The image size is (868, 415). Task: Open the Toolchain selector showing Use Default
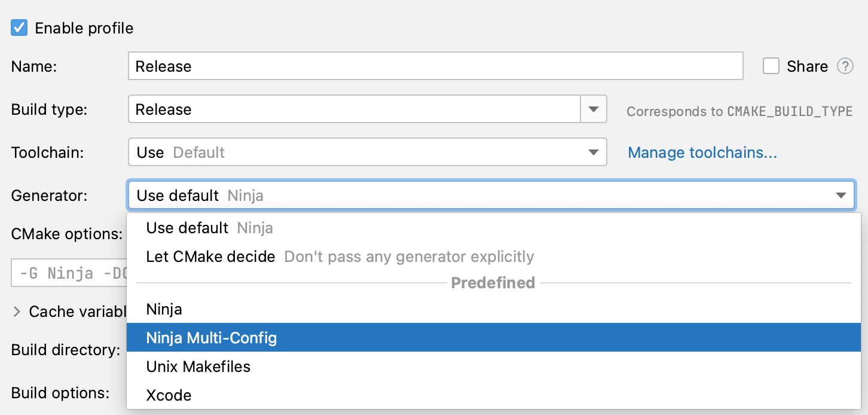pos(368,152)
